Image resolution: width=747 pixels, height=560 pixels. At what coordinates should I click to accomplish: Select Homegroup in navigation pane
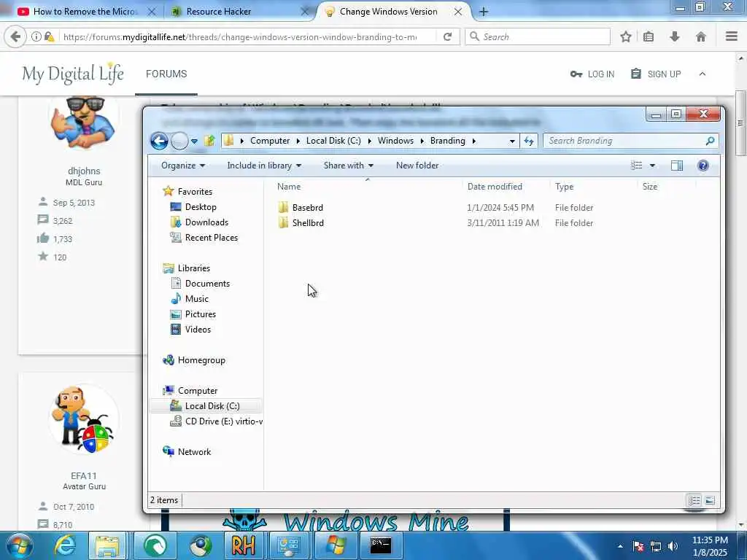coord(201,360)
